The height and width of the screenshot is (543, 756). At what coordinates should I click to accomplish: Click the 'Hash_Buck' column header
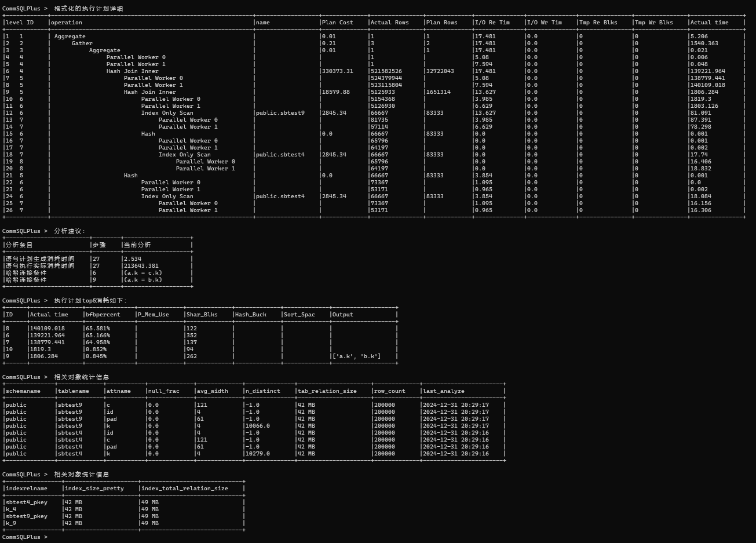point(251,315)
